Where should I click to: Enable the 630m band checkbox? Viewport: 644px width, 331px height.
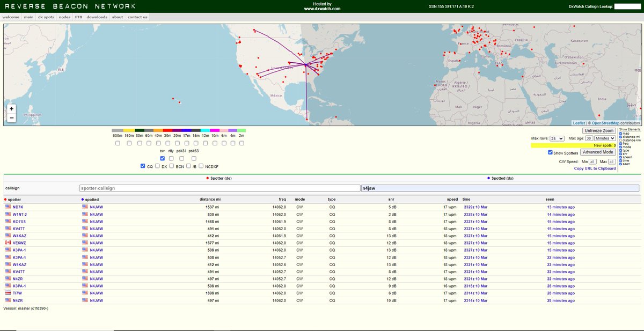pyautogui.click(x=118, y=143)
